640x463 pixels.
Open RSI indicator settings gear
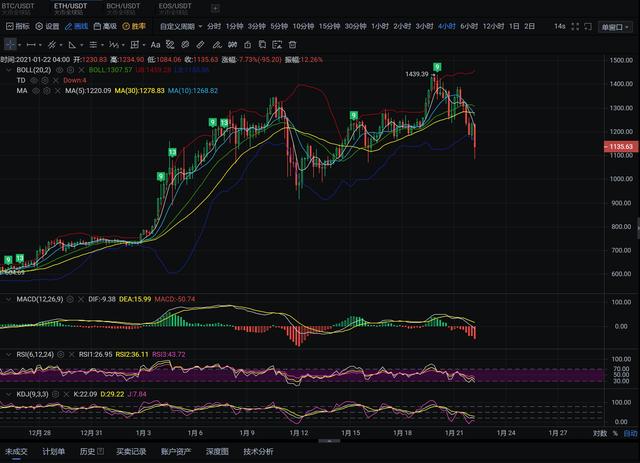(x=60, y=354)
